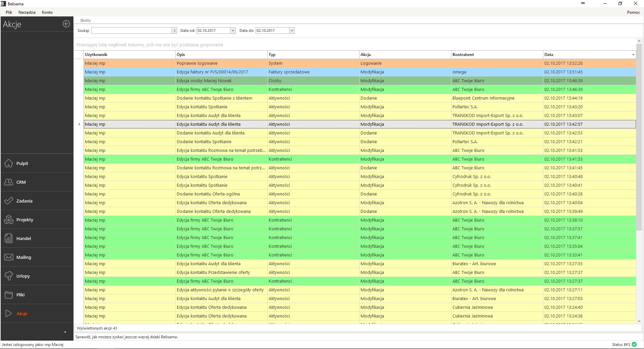The image size is (644, 349).
Task: Open the 'Data od' date dropdown
Action: (x=233, y=31)
